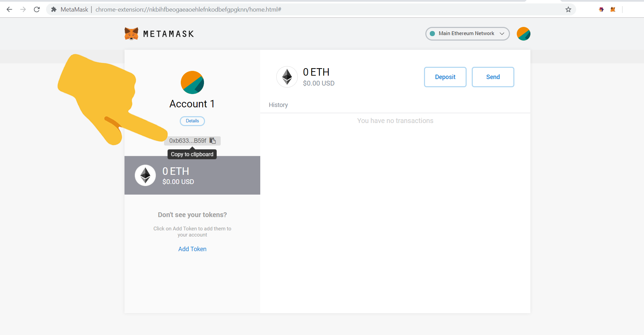
Task: Click the Account 1 name
Action: (x=192, y=104)
